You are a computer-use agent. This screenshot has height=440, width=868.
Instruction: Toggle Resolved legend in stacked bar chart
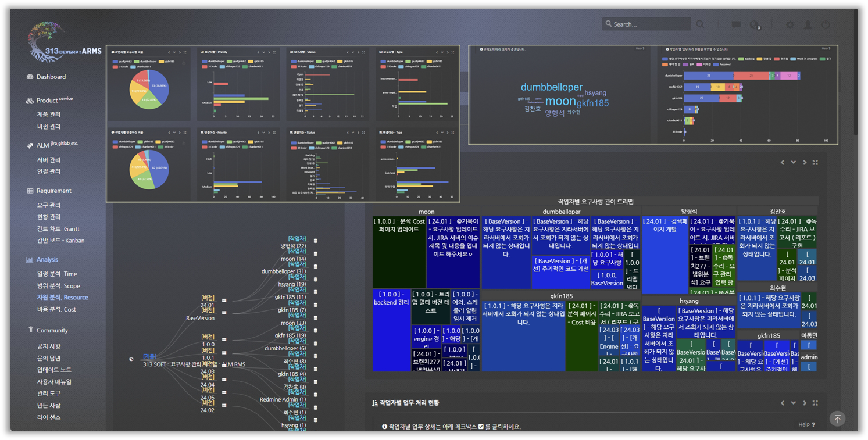[722, 65]
